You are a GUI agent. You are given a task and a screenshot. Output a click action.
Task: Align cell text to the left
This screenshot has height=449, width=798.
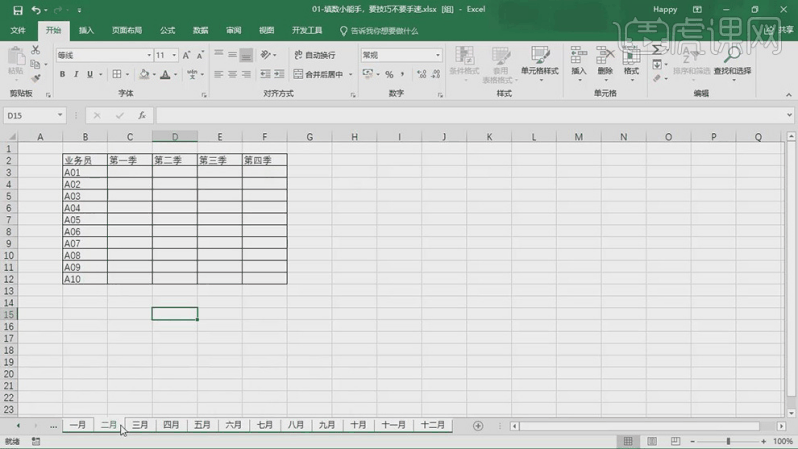point(219,74)
